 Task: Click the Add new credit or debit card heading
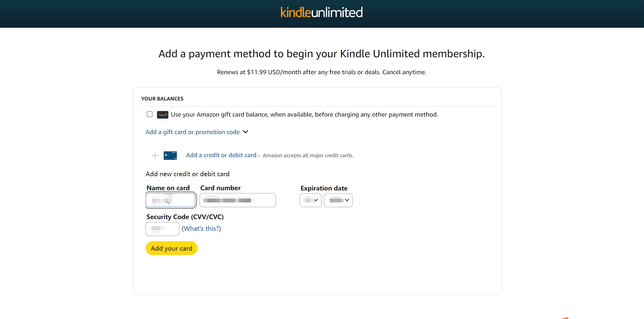[188, 174]
